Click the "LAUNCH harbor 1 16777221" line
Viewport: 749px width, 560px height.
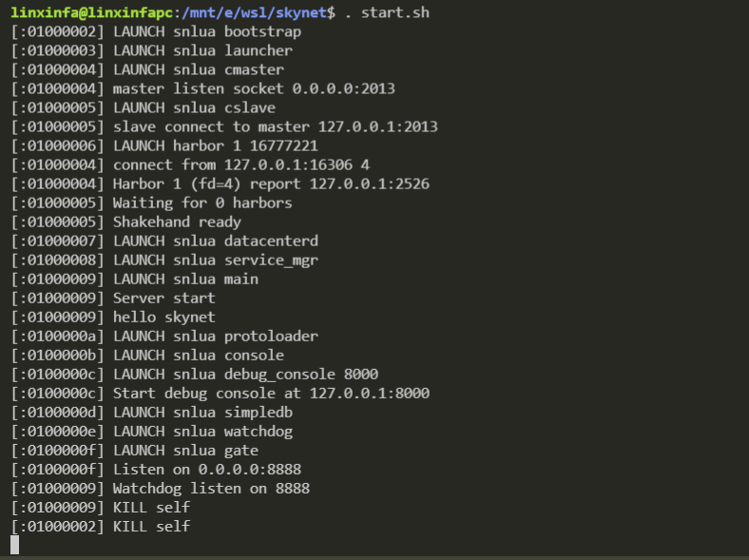click(215, 145)
